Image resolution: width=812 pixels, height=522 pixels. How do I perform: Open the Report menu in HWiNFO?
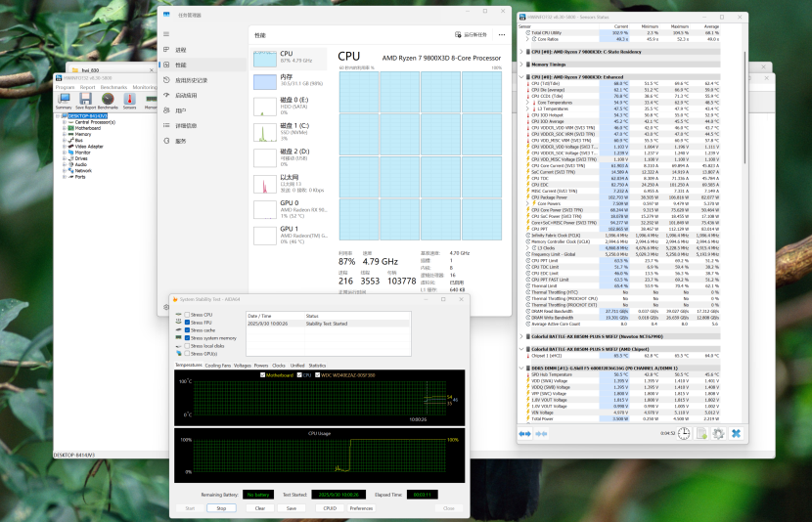[x=90, y=87]
